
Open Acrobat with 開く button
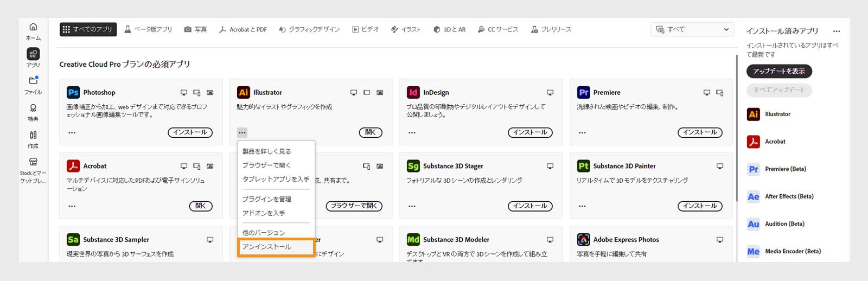[201, 206]
